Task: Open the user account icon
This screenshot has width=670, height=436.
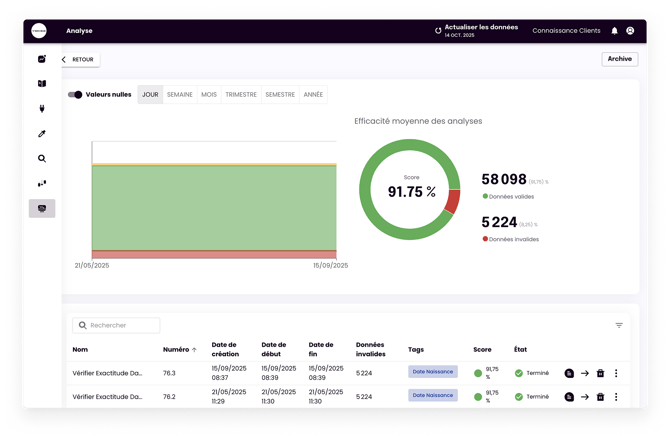Action: (x=630, y=31)
